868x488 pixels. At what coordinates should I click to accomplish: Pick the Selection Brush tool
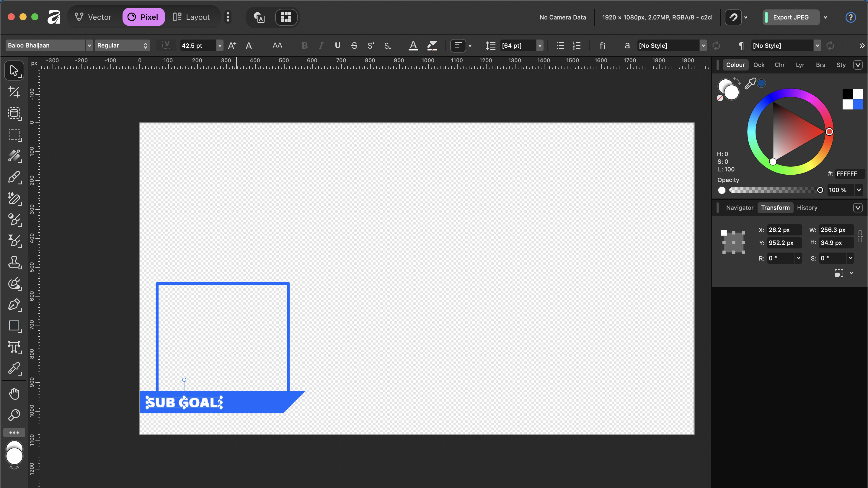click(x=14, y=114)
